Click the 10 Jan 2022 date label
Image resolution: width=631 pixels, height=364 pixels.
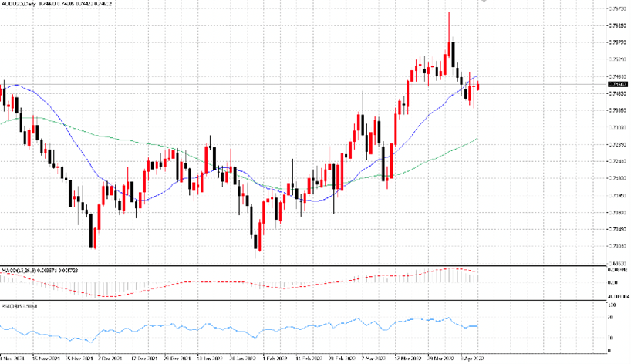click(210, 358)
